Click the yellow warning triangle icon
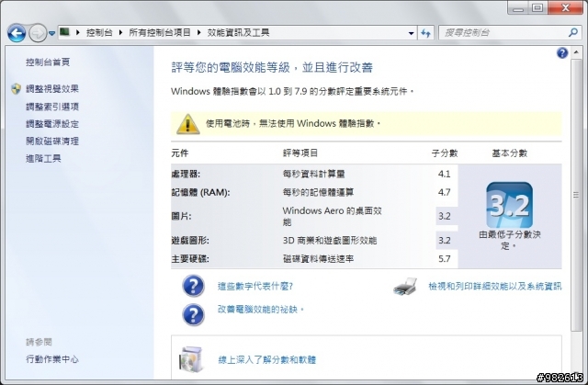Screen dimensions: 588x385 tap(187, 124)
